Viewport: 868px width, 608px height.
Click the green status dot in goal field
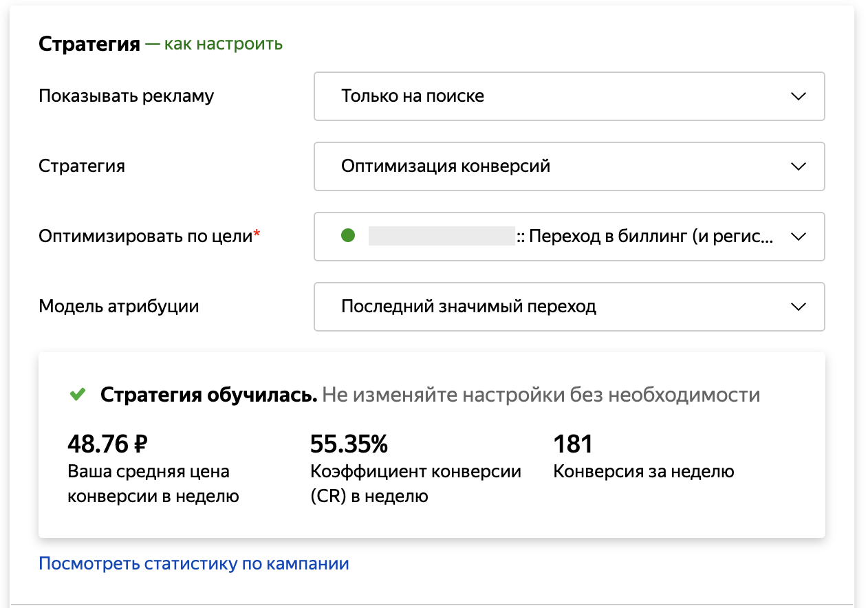348,236
